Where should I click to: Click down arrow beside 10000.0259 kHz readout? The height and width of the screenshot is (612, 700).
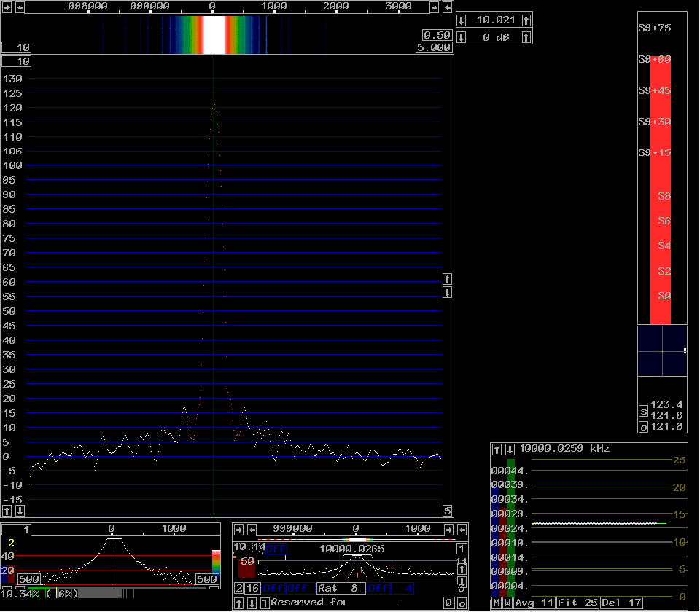tap(510, 449)
